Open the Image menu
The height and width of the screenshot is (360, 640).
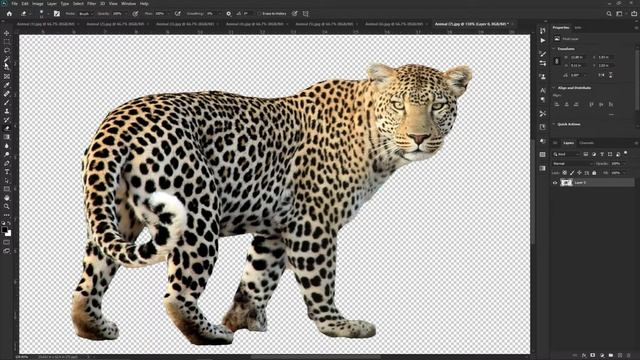38,4
